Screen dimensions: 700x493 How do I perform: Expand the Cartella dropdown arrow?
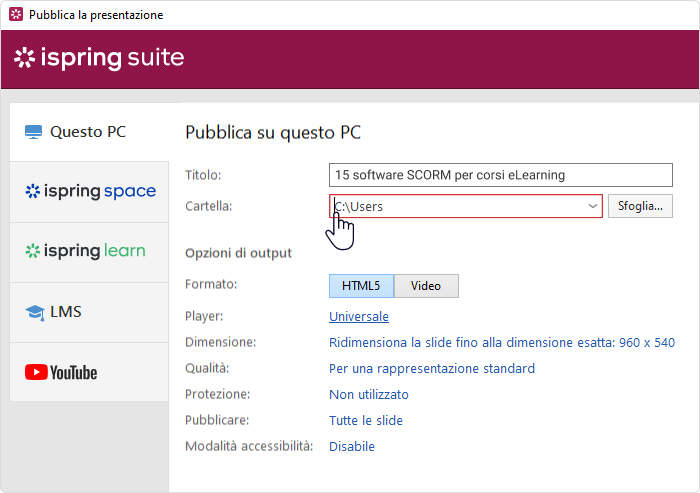coord(592,206)
